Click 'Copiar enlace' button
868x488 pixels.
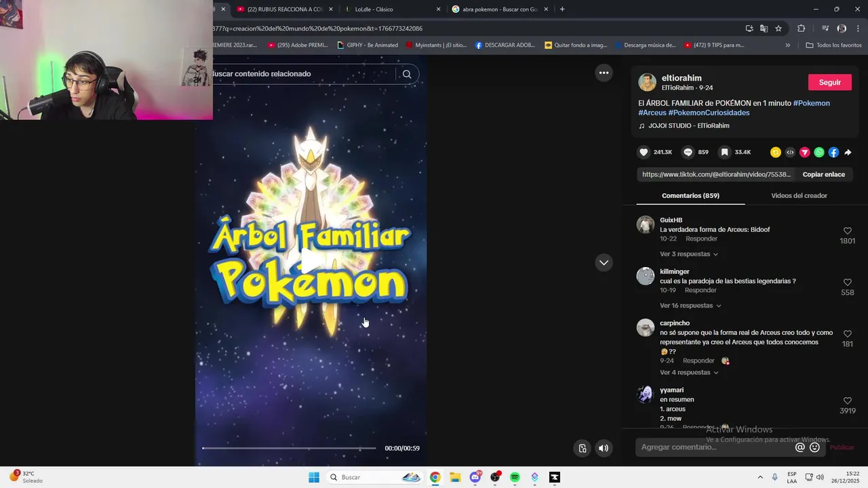pyautogui.click(x=823, y=174)
